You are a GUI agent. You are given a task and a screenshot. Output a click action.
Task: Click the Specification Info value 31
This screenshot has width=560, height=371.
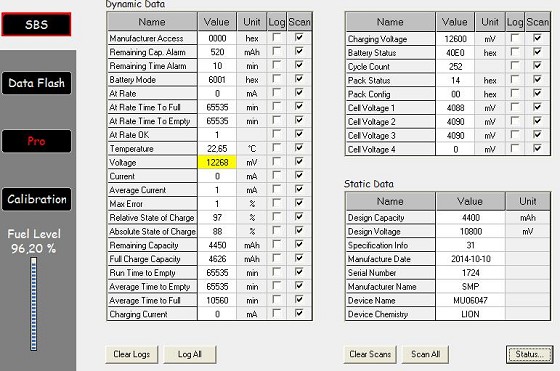pyautogui.click(x=471, y=245)
